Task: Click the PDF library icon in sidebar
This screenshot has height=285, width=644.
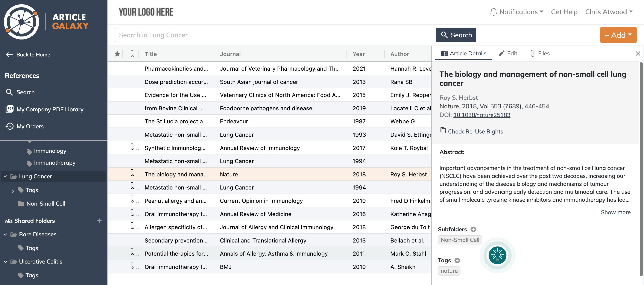Action: coord(9,109)
